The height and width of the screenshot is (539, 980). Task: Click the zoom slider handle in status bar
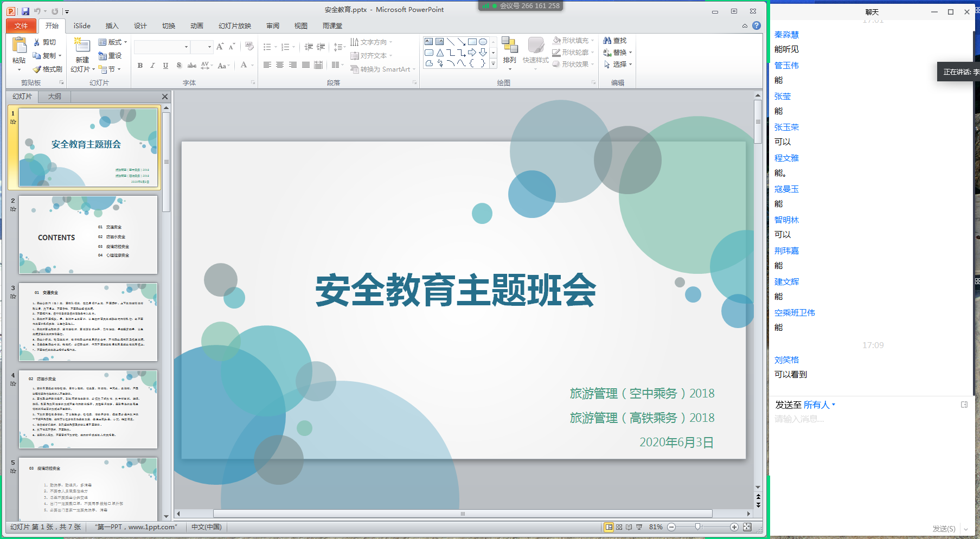[x=698, y=527]
